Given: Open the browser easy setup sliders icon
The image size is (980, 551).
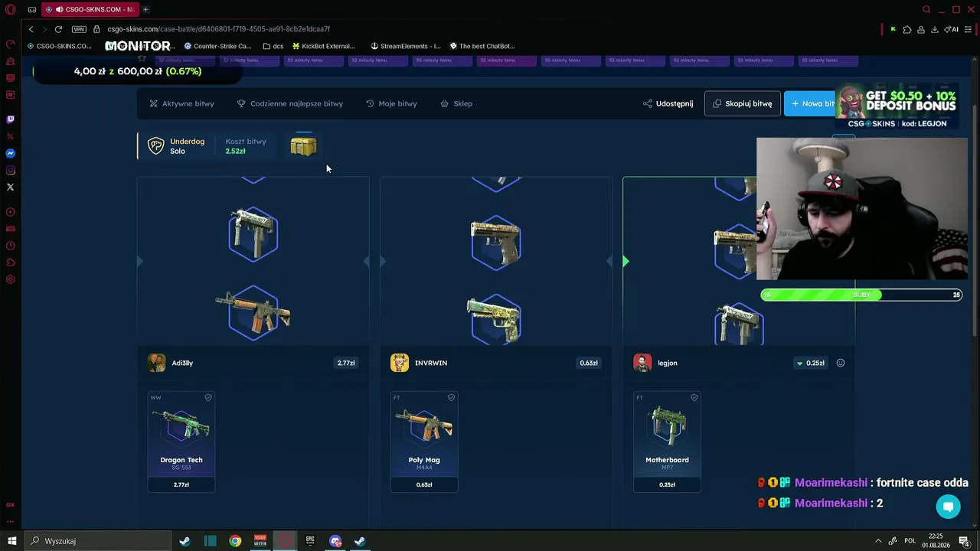Looking at the screenshot, I should [x=968, y=29].
